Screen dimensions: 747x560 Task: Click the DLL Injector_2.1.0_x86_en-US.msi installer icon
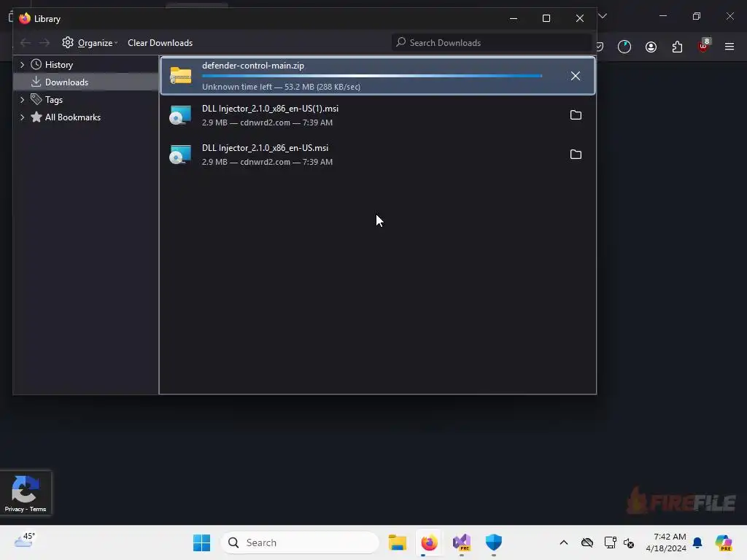point(180,155)
